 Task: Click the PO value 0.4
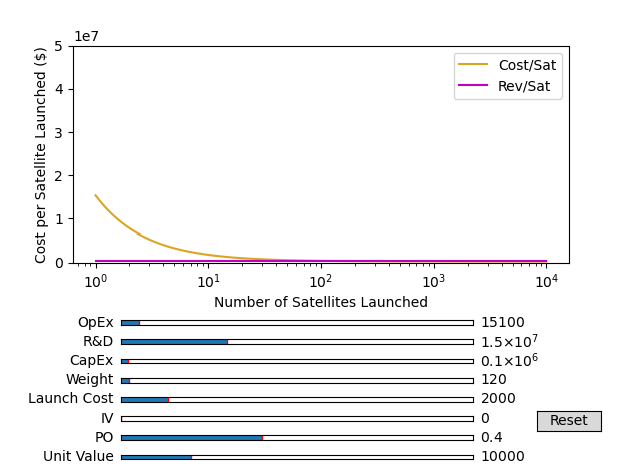point(491,437)
